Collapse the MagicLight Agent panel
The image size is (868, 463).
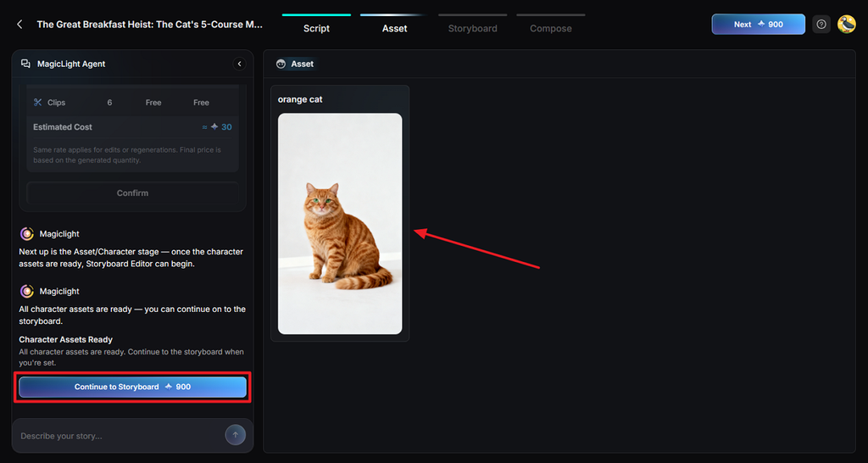[x=239, y=64]
